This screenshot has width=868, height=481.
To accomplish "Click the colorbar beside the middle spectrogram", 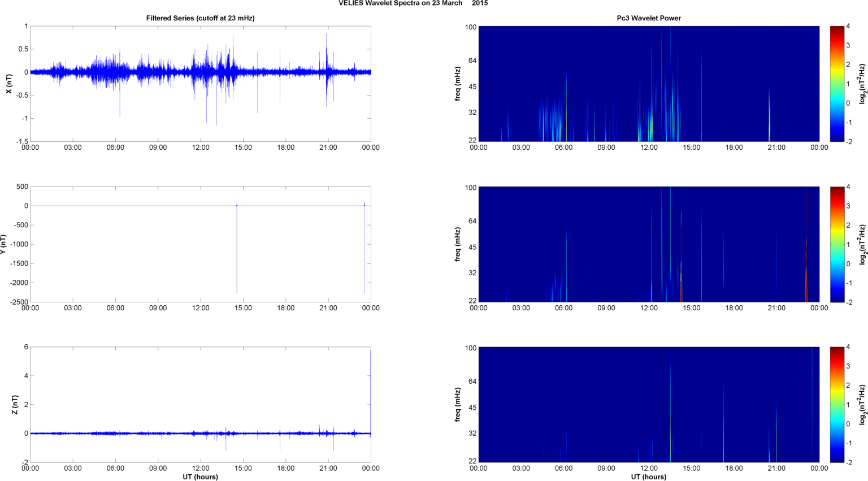I will (837, 244).
